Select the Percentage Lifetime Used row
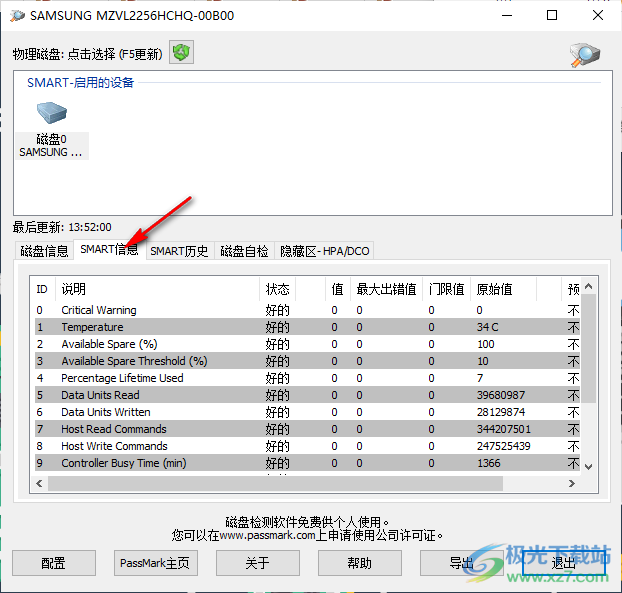Screen dimensions: 622x593 tap(307, 378)
